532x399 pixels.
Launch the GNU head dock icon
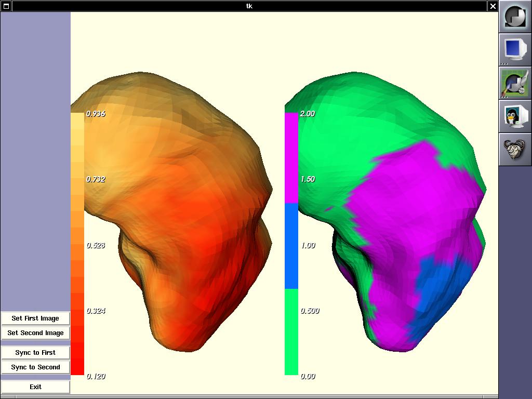(x=515, y=149)
